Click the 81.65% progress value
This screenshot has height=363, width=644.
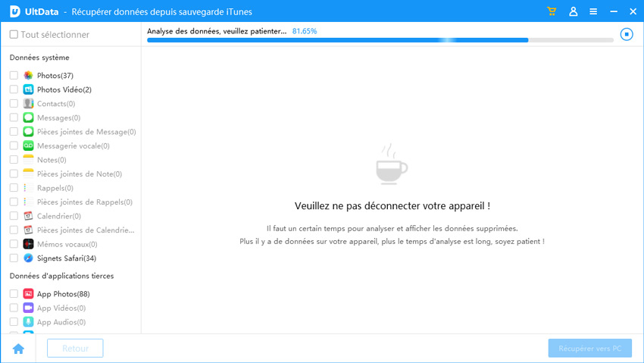tap(305, 31)
